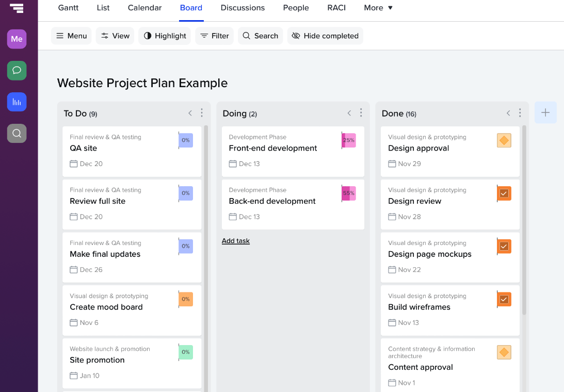Click the milestone diamond on Content approval card
564x392 pixels.
click(x=504, y=352)
